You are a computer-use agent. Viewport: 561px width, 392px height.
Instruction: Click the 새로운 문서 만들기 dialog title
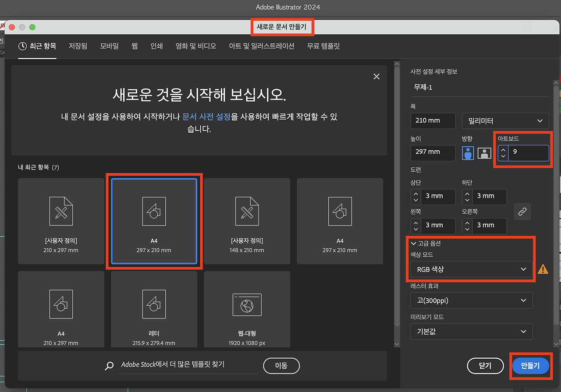pos(283,28)
